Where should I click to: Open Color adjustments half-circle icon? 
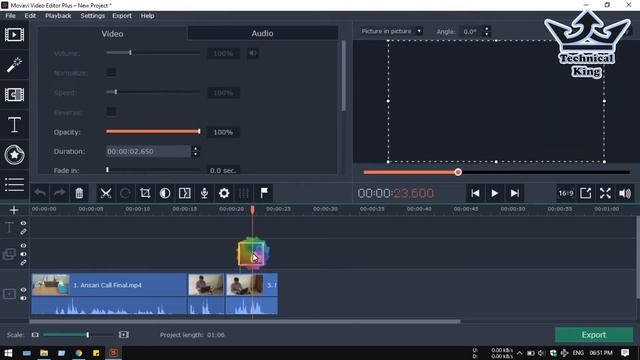tap(165, 193)
